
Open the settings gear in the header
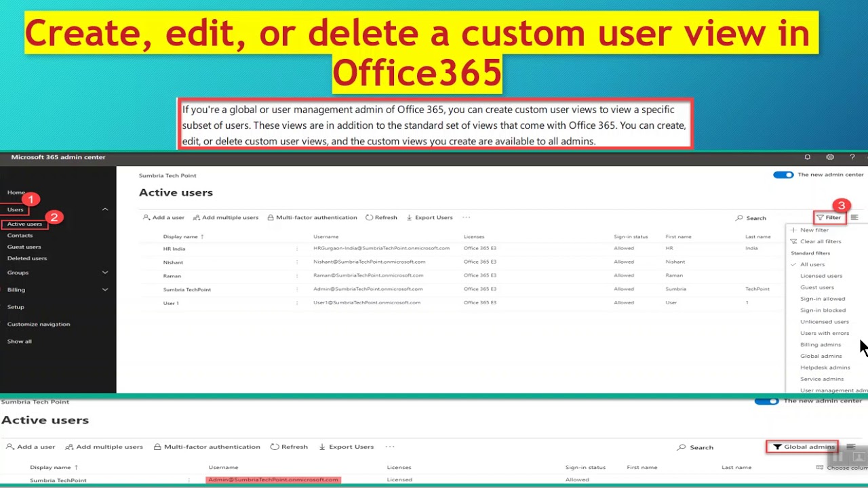tap(829, 157)
